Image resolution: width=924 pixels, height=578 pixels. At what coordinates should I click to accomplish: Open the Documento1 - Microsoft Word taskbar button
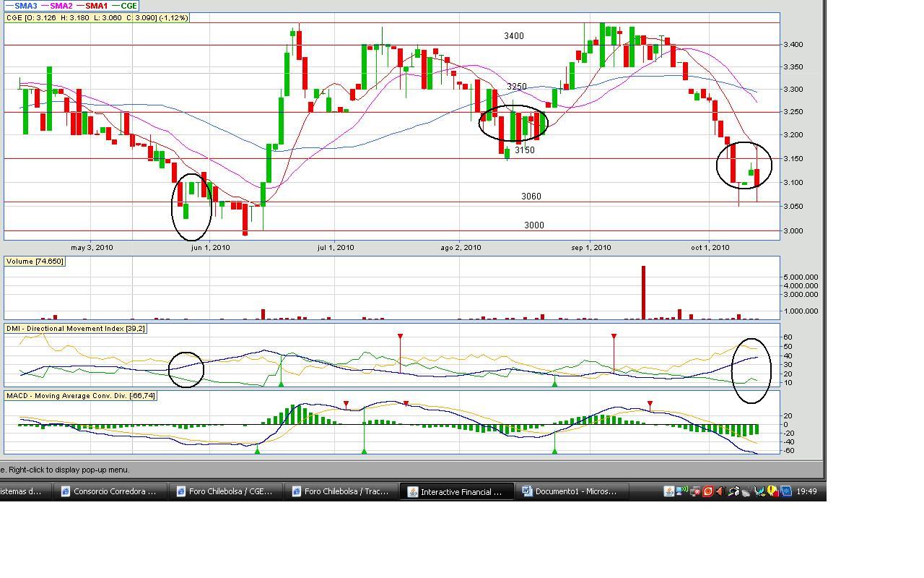[x=572, y=491]
